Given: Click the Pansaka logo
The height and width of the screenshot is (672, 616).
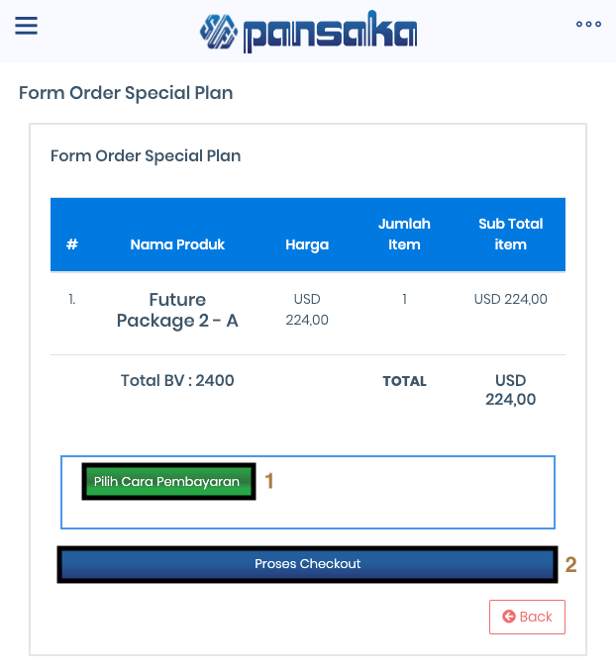Looking at the screenshot, I should tap(308, 32).
